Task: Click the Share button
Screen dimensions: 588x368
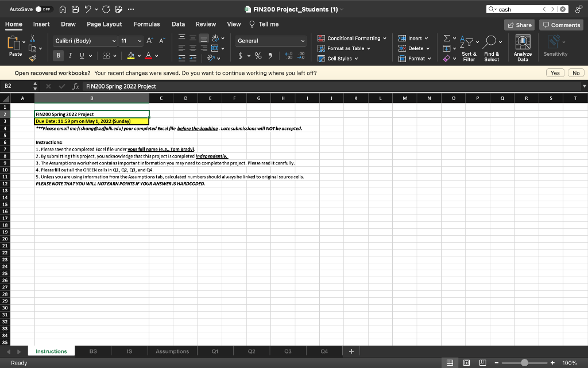Action: click(519, 25)
